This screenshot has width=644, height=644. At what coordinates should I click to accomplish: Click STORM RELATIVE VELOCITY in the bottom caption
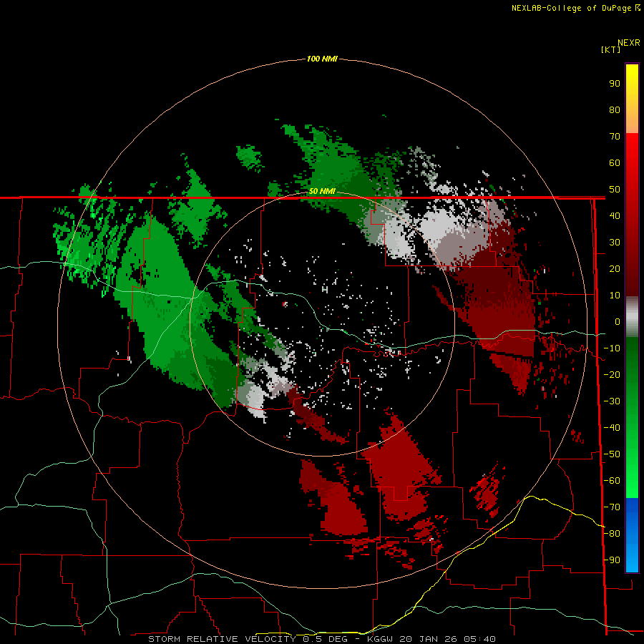(x=223, y=639)
